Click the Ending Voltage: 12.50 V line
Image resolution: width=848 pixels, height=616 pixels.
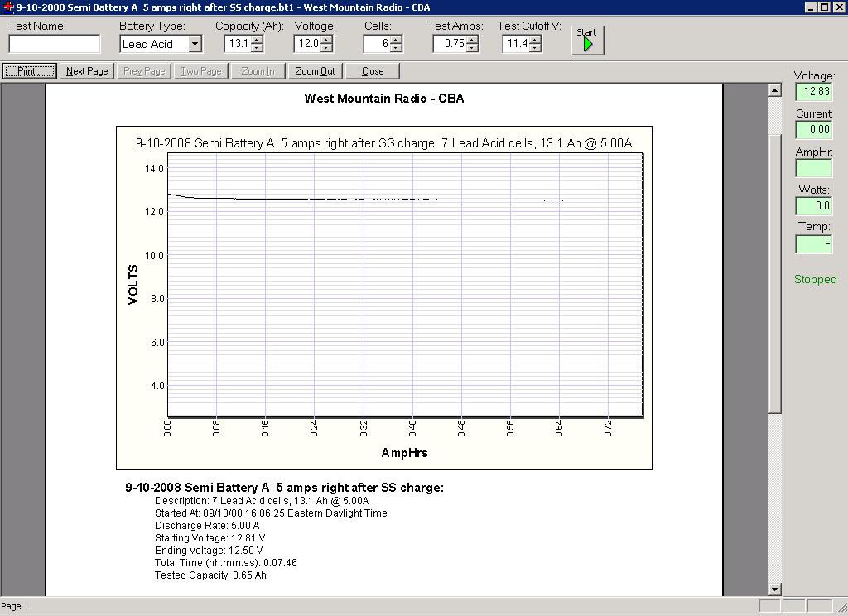[x=209, y=551]
